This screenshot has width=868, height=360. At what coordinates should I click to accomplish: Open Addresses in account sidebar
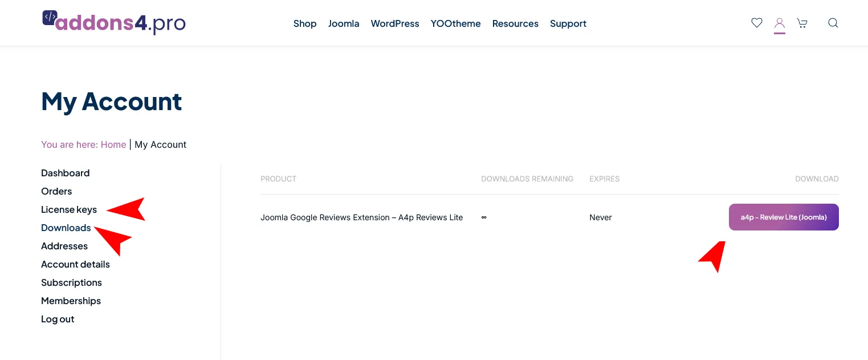tap(64, 246)
